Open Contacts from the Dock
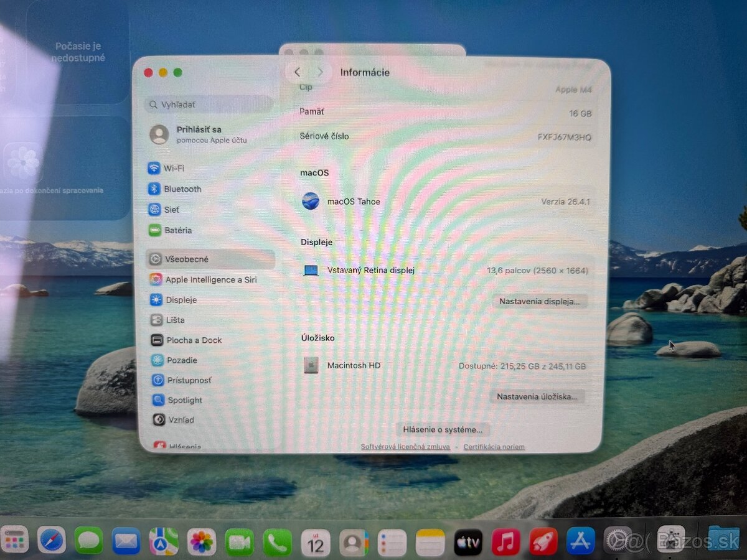This screenshot has height=560, width=747. pyautogui.click(x=354, y=543)
